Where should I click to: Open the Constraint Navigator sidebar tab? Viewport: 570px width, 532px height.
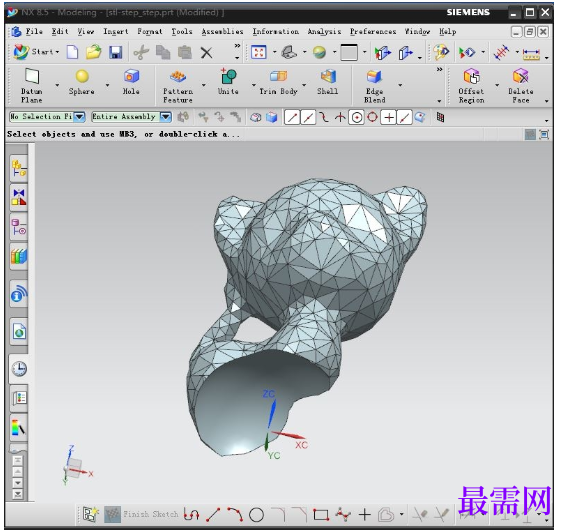click(19, 198)
